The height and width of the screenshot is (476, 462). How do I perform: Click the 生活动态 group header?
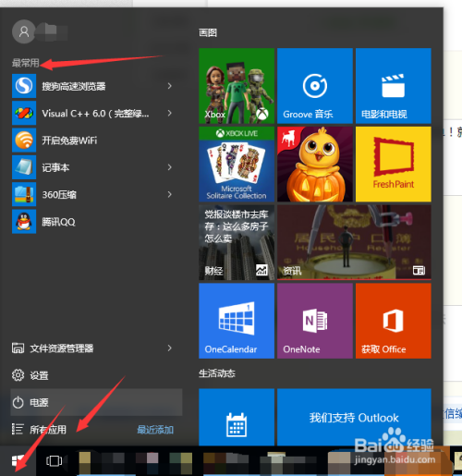coord(217,373)
